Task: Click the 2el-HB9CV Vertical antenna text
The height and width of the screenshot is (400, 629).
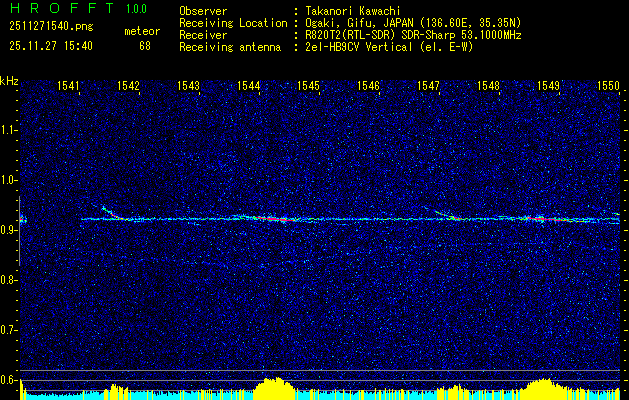Action: point(390,47)
